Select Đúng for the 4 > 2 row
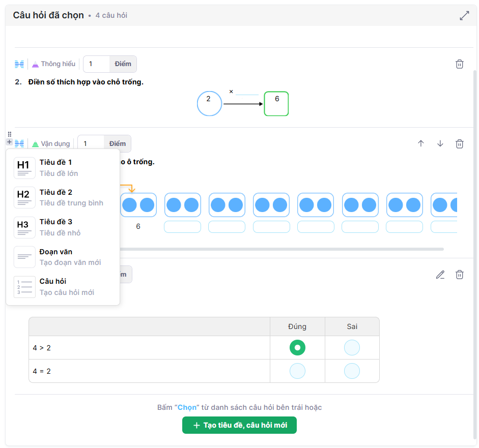479x448 pixels. (x=297, y=348)
